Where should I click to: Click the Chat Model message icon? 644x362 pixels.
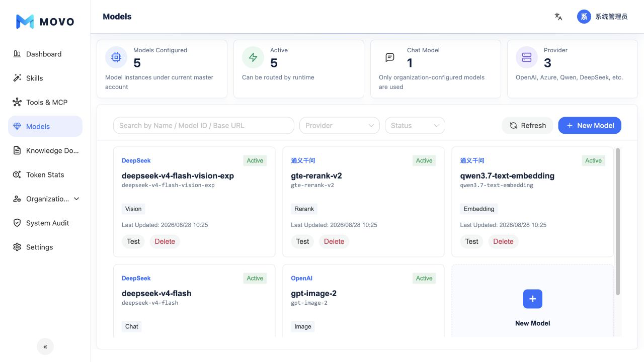tap(390, 57)
